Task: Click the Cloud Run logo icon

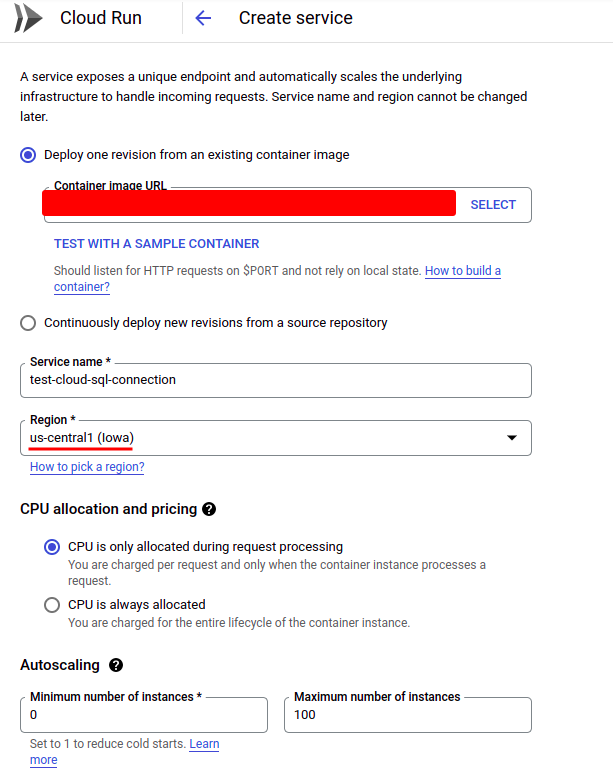Action: [29, 18]
